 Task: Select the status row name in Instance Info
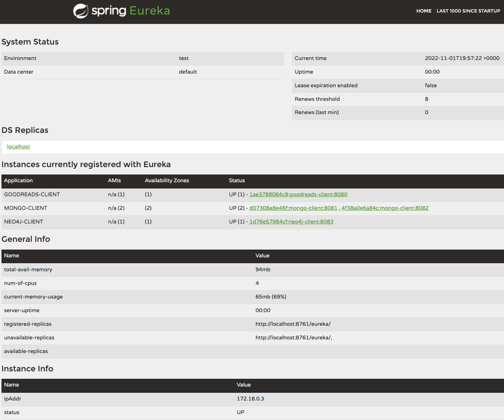click(12, 412)
